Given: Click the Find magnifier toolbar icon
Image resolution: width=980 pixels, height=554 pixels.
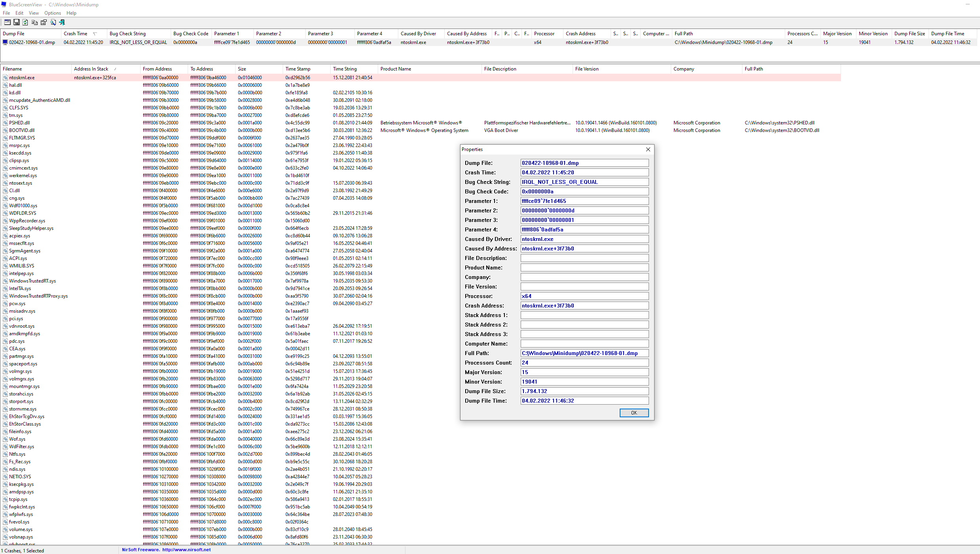Looking at the screenshot, I should pyautogui.click(x=53, y=23).
